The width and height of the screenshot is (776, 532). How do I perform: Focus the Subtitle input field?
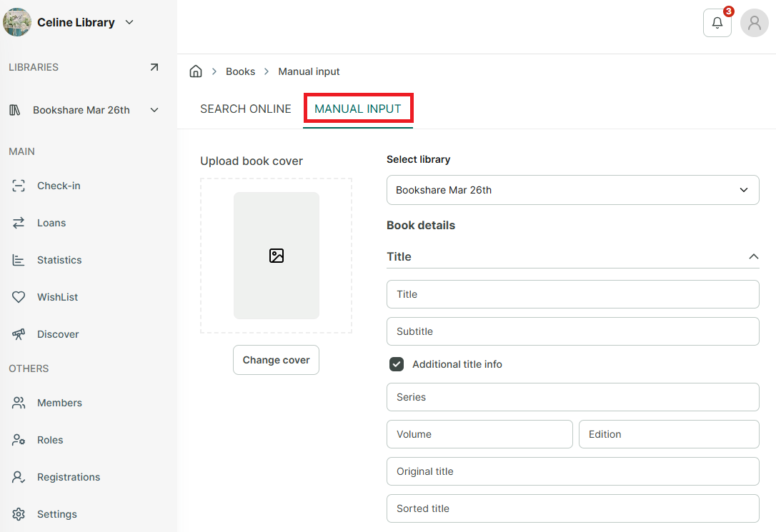(x=572, y=331)
